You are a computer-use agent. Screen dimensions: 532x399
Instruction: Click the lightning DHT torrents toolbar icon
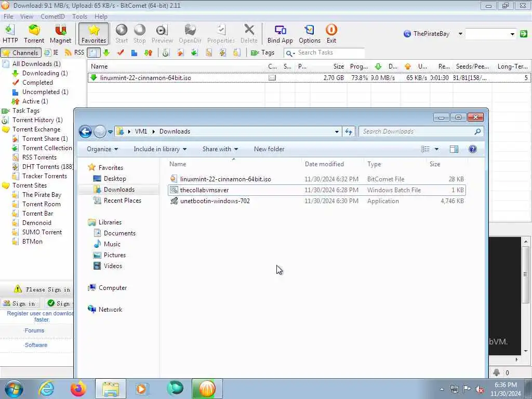click(x=222, y=52)
